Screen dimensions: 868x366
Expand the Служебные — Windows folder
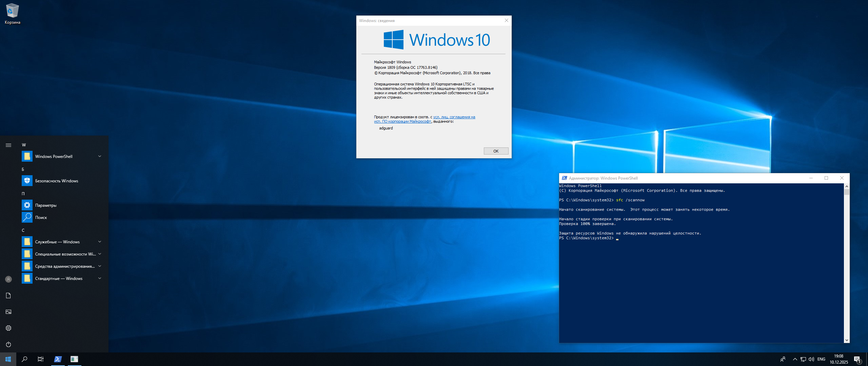[x=100, y=242]
